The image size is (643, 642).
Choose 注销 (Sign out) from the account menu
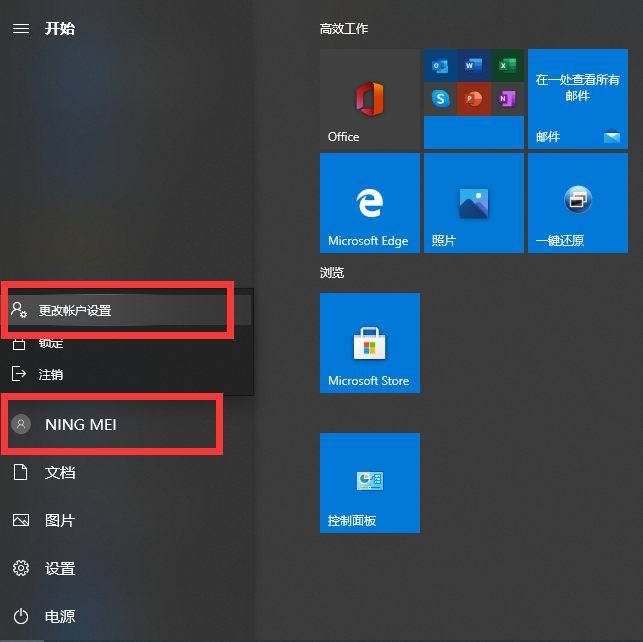50,374
